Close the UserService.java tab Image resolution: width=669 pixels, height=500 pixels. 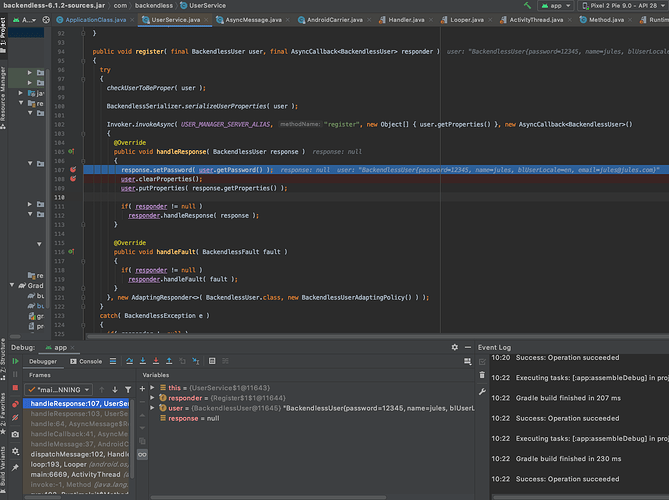click(x=207, y=20)
